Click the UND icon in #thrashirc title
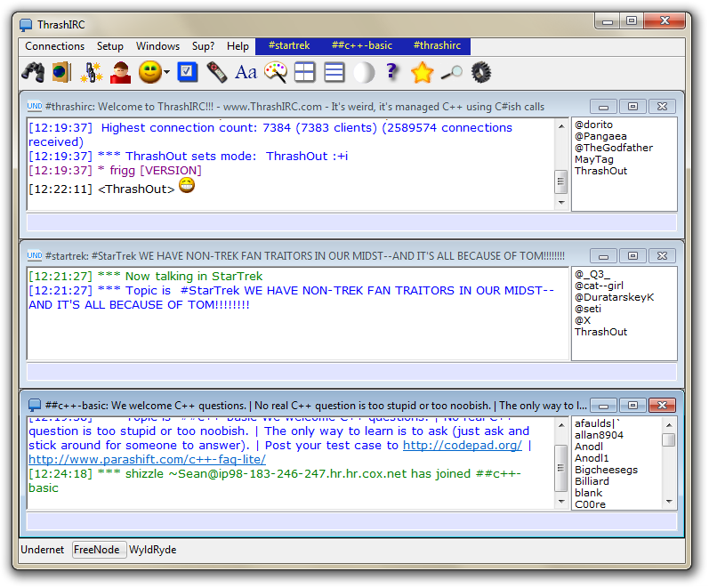 point(35,106)
